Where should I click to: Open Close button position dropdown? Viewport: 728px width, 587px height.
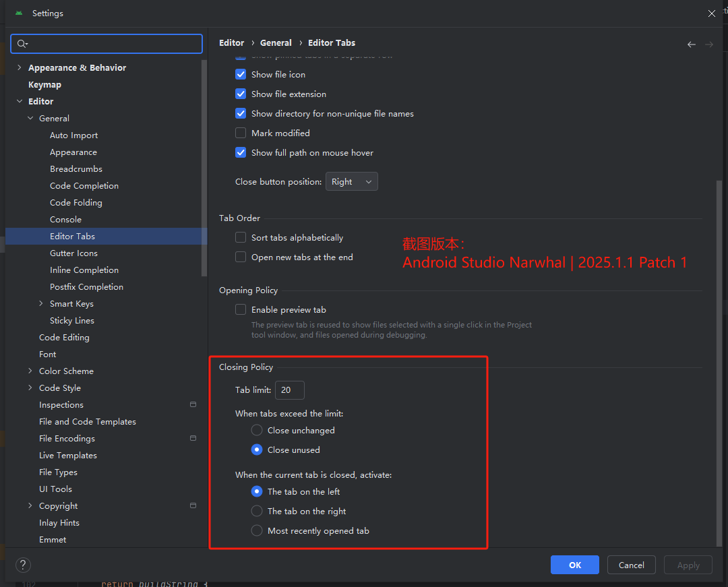coord(351,181)
